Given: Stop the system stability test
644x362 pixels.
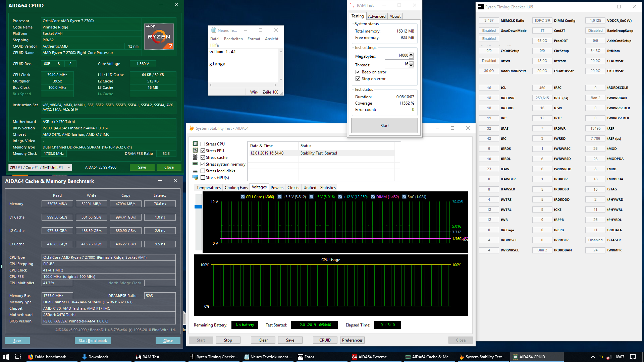Looking at the screenshot, I should [228, 340].
